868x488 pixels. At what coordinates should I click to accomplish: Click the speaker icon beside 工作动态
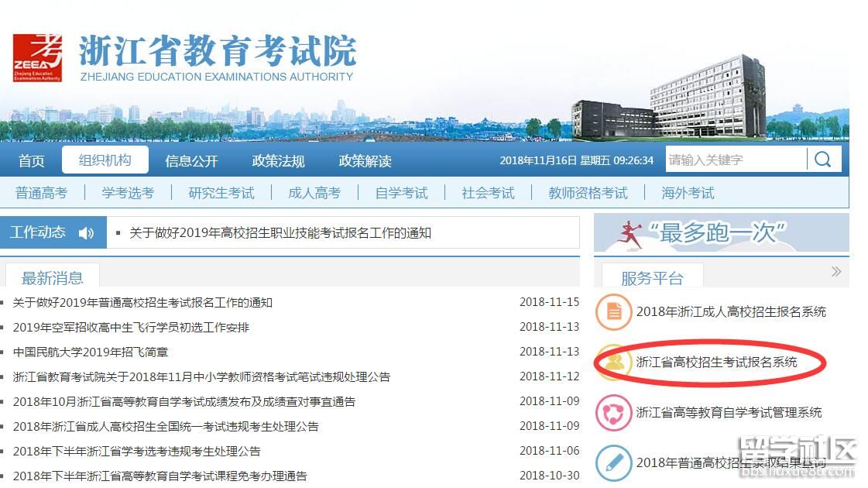[86, 233]
